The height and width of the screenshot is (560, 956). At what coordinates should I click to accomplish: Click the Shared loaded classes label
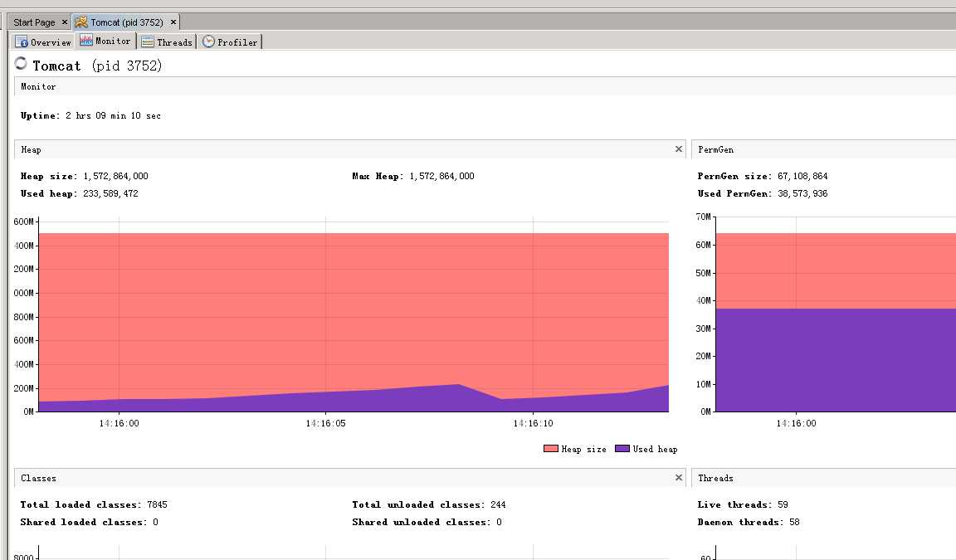tap(84, 522)
